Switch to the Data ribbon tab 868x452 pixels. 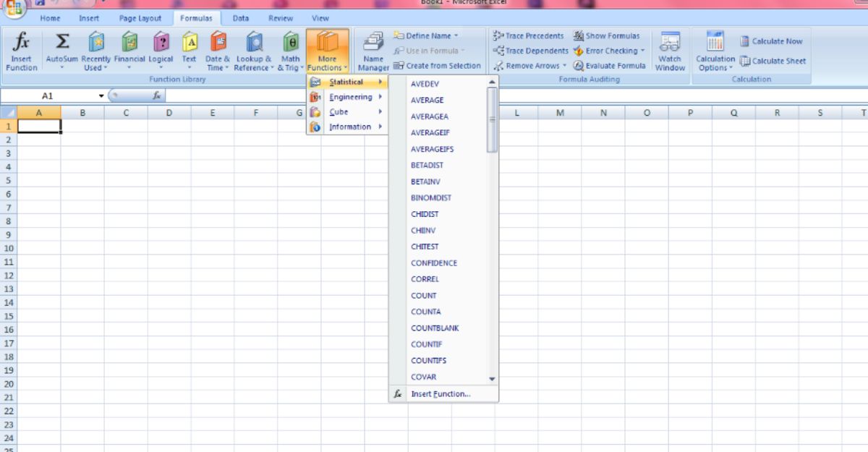pyautogui.click(x=241, y=18)
